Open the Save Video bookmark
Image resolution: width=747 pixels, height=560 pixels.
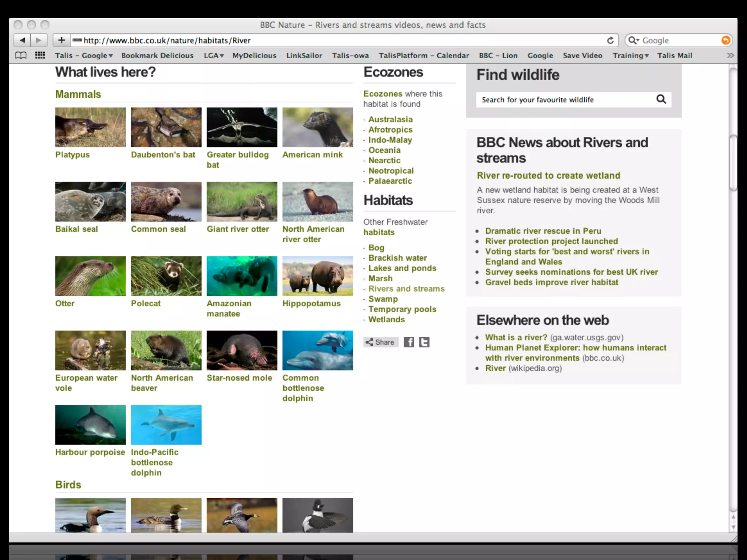tap(582, 55)
